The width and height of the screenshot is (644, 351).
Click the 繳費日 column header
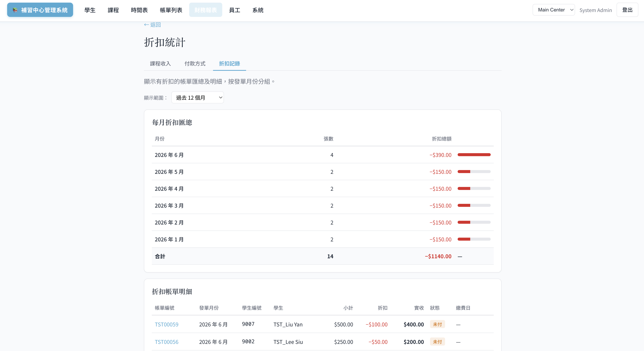point(463,308)
